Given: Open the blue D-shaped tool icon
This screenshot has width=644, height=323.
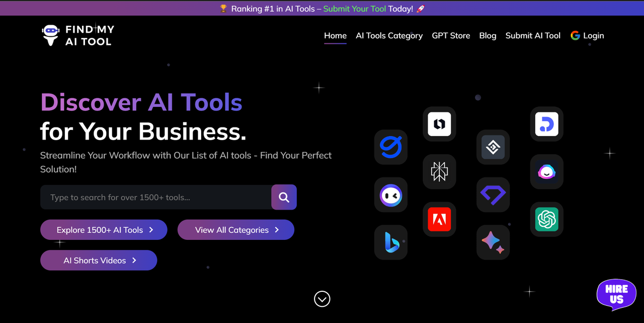Looking at the screenshot, I should pyautogui.click(x=547, y=124).
